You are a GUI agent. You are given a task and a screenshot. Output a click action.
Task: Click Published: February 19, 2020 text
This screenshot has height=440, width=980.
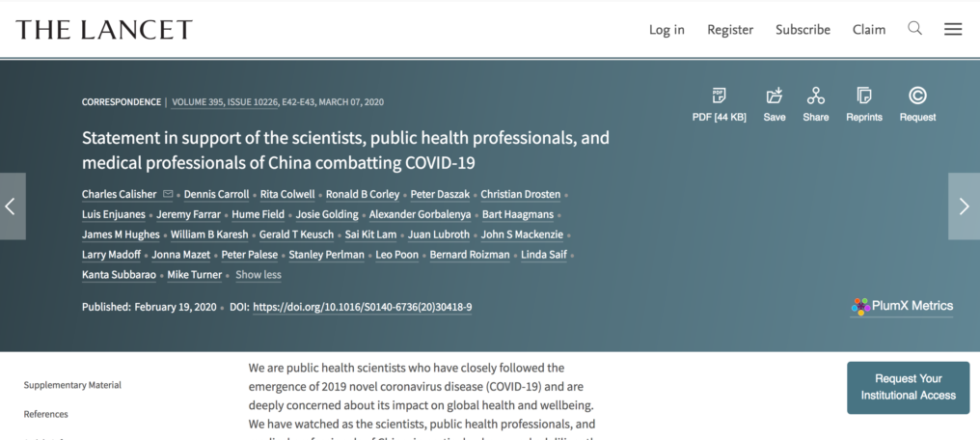coord(149,307)
